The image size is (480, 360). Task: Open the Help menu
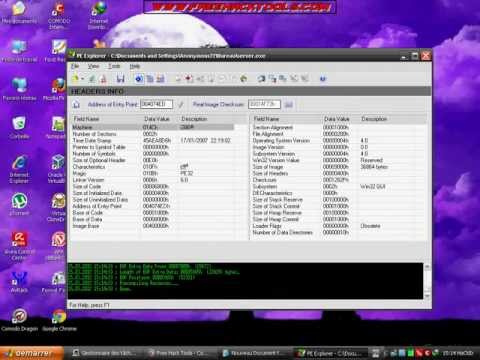coord(135,66)
